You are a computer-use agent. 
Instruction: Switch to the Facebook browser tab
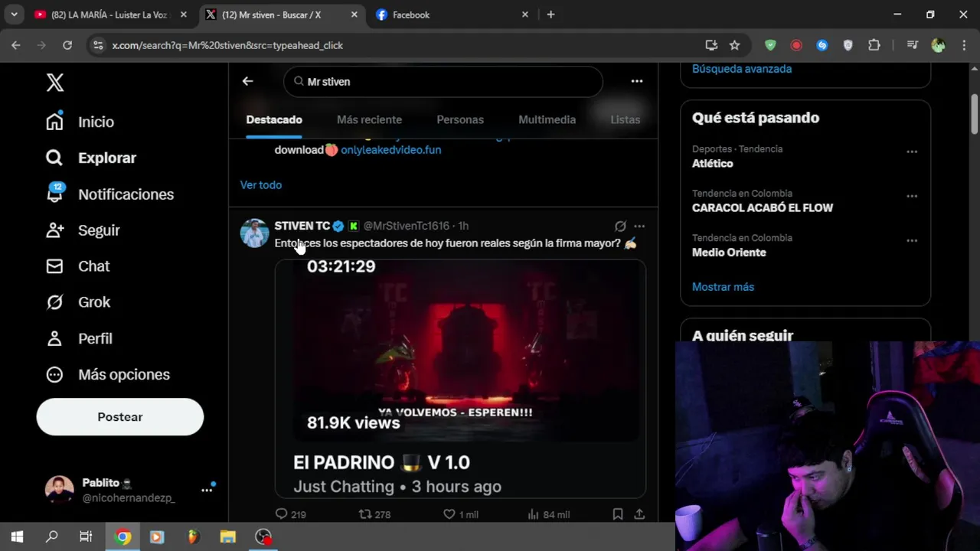pos(453,15)
